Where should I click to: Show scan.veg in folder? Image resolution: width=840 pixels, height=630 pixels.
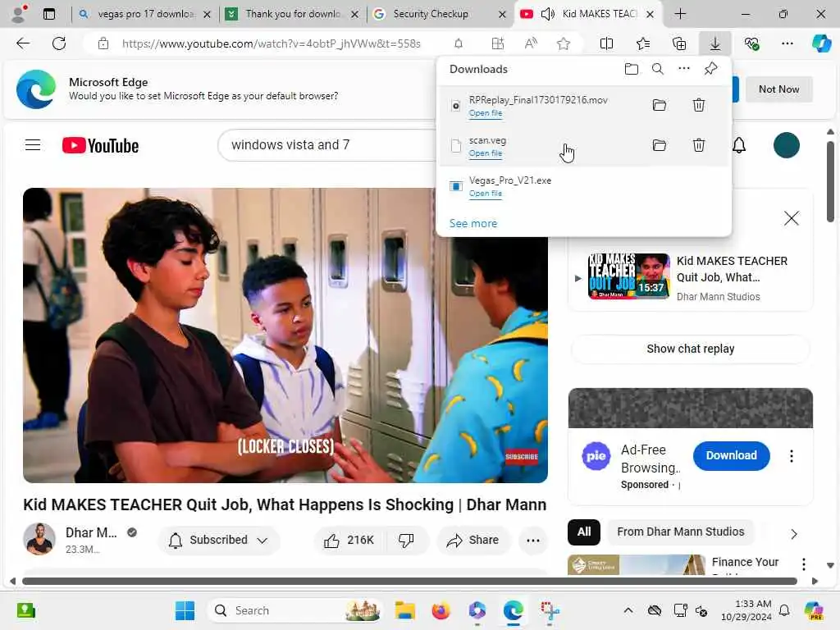[x=660, y=145]
